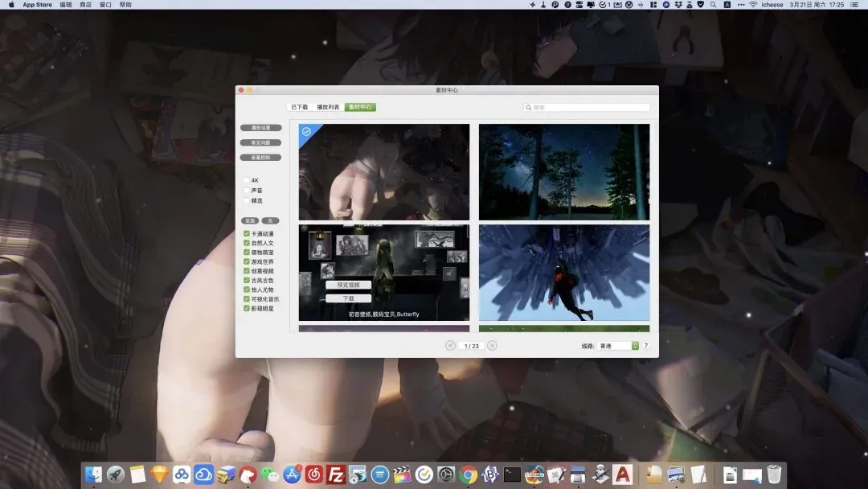Click the wallpaper search field

click(587, 108)
